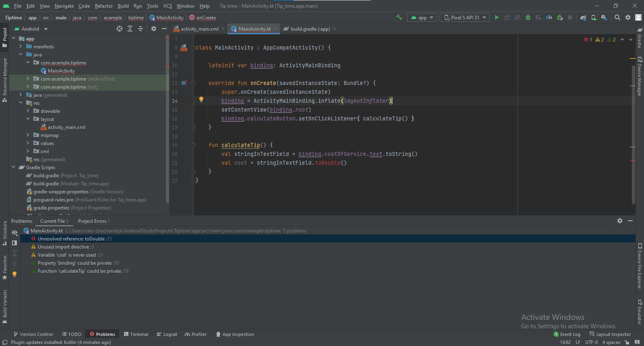This screenshot has width=644, height=346.
Task: Toggle the Favorites tool window
Action: tap(4, 268)
